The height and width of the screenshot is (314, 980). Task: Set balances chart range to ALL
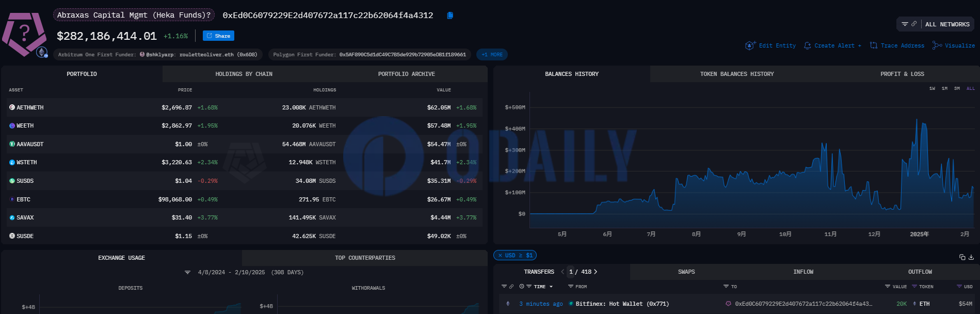pyautogui.click(x=971, y=88)
